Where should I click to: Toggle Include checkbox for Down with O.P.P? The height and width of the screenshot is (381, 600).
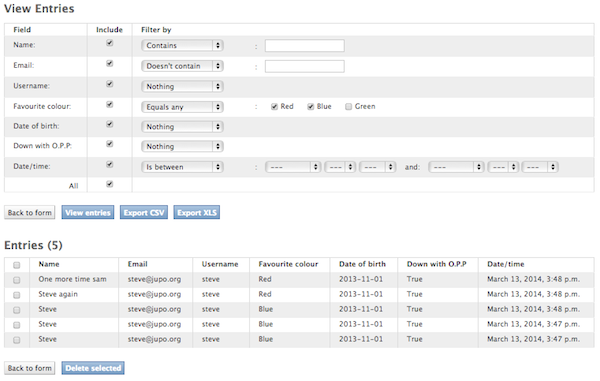(109, 144)
